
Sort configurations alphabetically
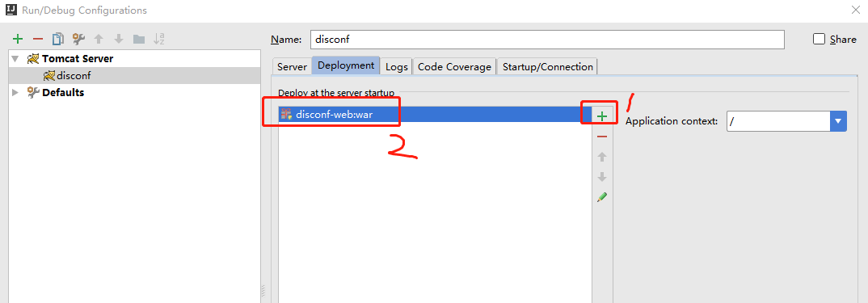pos(159,39)
